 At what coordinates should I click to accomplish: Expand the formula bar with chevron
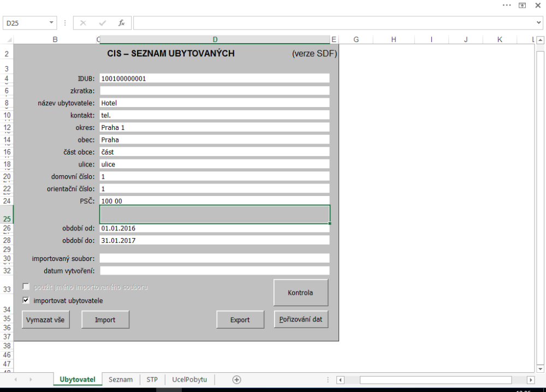coord(539,23)
